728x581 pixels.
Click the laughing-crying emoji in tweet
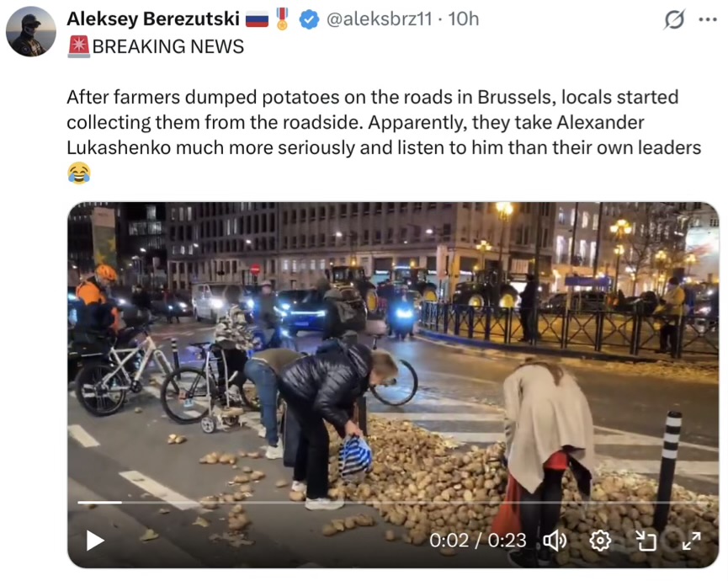tap(79, 173)
